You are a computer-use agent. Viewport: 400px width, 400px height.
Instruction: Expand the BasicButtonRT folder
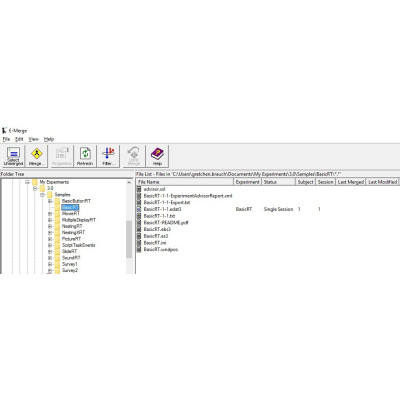[x=50, y=201]
